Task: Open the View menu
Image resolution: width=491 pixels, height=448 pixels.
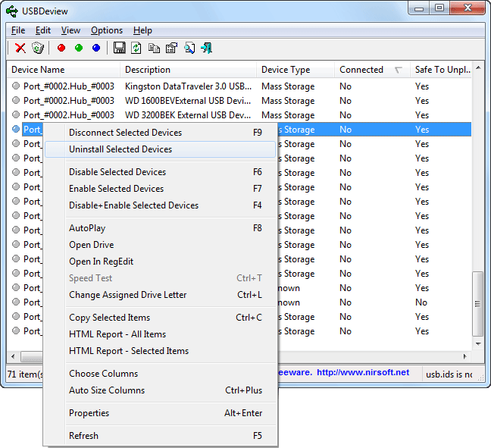Action: [x=70, y=30]
